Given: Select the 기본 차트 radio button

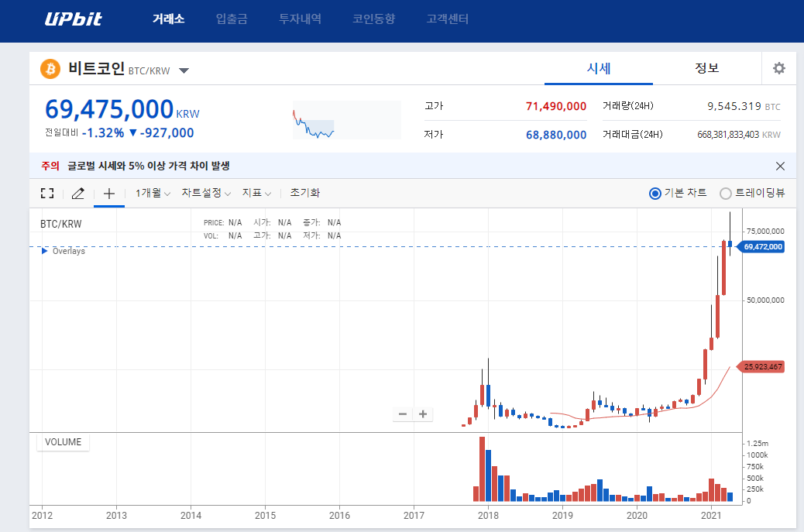Looking at the screenshot, I should coord(655,194).
